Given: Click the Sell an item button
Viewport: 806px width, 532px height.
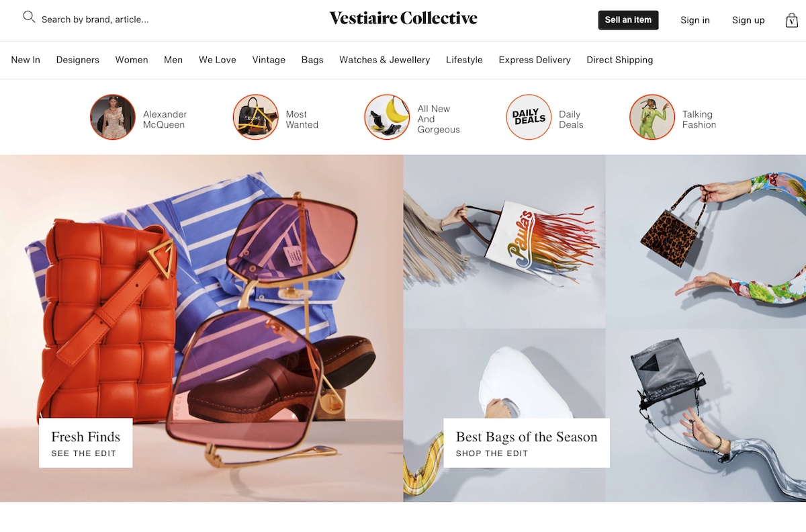Looking at the screenshot, I should point(629,20).
